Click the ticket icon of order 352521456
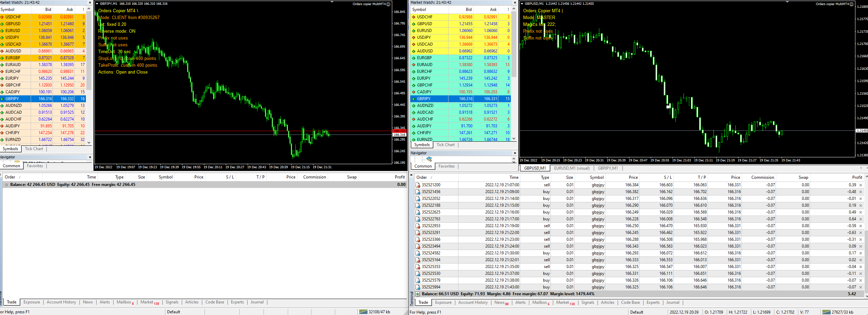 coord(418,192)
